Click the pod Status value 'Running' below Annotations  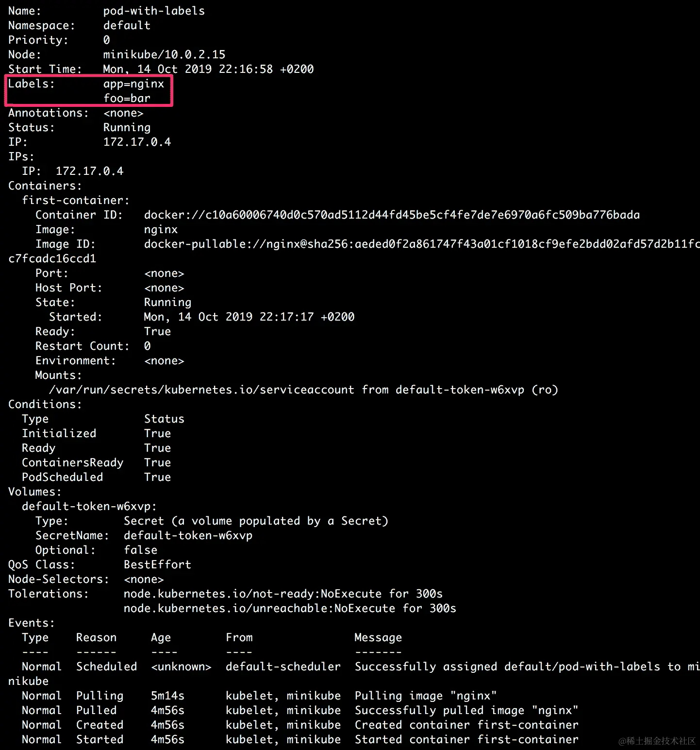[127, 127]
